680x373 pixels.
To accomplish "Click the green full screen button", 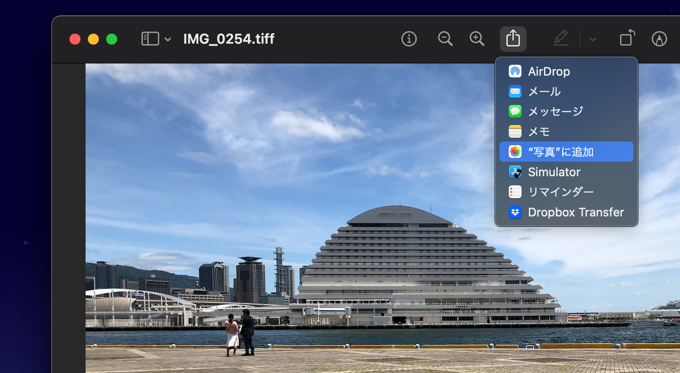I will click(x=111, y=39).
